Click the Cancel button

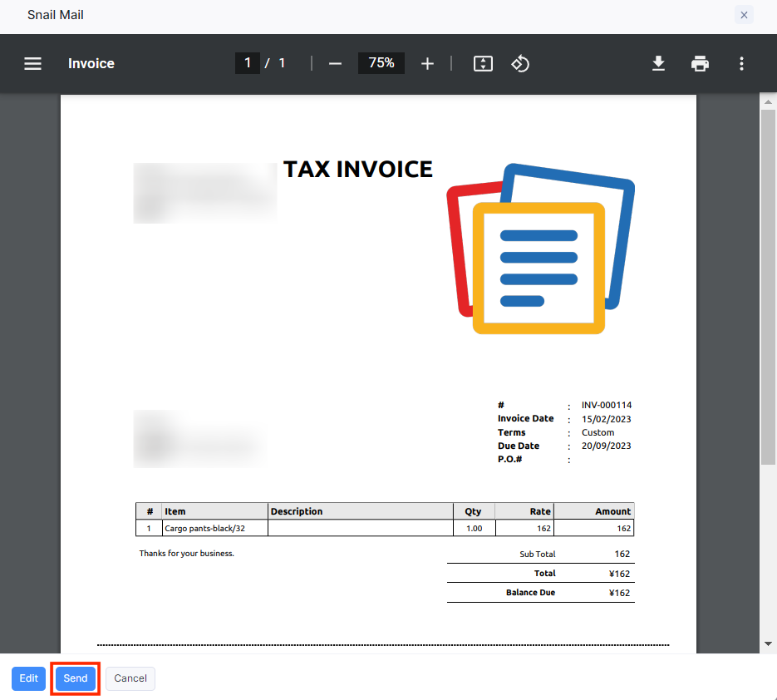click(130, 678)
